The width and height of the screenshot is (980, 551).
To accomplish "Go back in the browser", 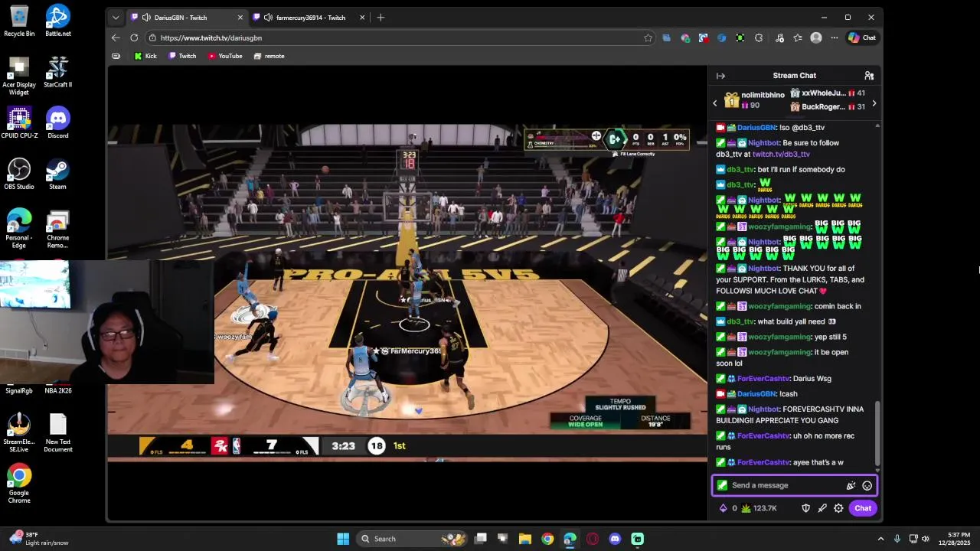I will (116, 37).
